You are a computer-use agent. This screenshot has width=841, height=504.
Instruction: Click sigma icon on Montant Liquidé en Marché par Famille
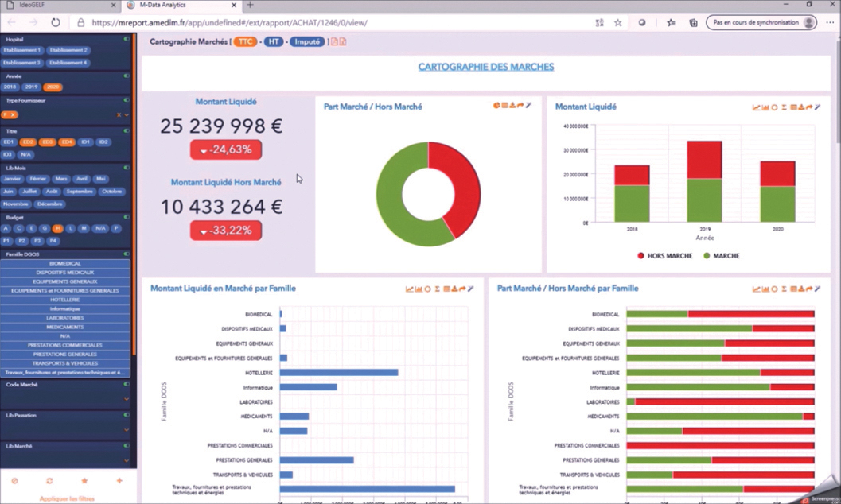pos(437,289)
